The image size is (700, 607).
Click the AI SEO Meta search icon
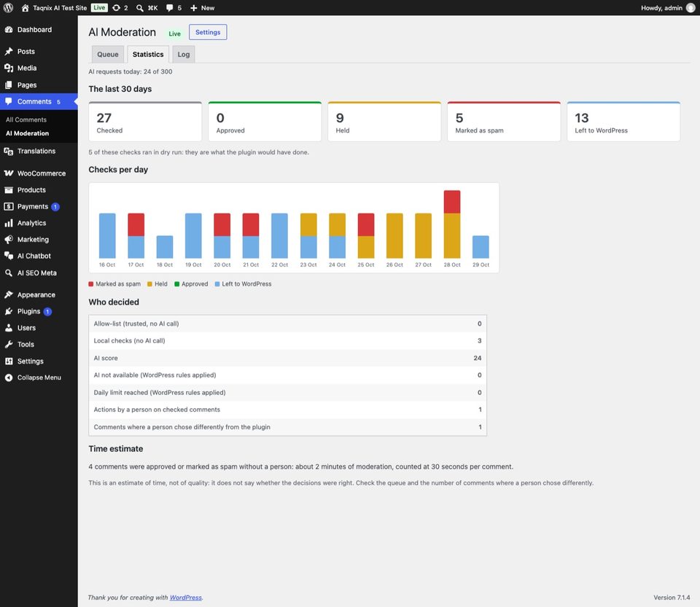tap(9, 273)
